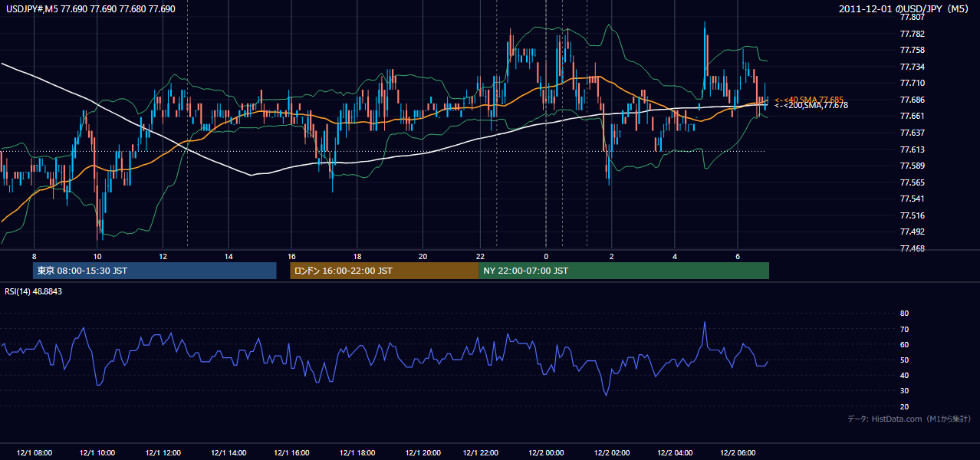The width and height of the screenshot is (980, 460).
Task: Click the 12/1 22:00 date label
Action: coord(481,453)
